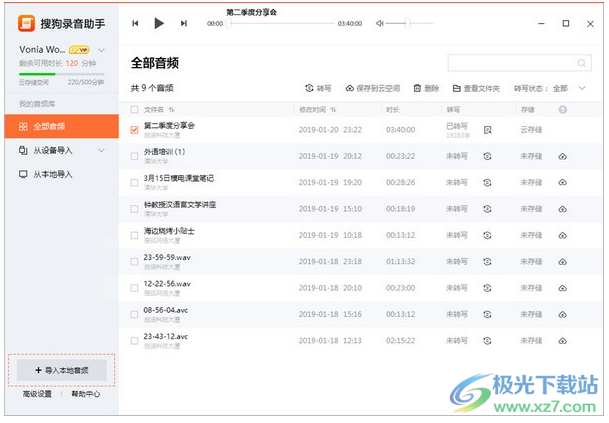609x423 pixels.
Task: Cloud upload icon for 钟教授汉语言文学讲座
Action: [x=563, y=209]
